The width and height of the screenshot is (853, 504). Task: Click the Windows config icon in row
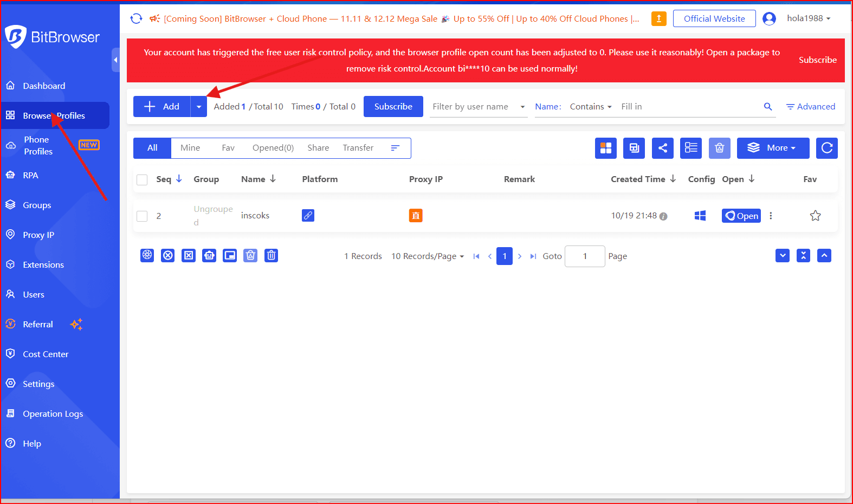tap(700, 216)
